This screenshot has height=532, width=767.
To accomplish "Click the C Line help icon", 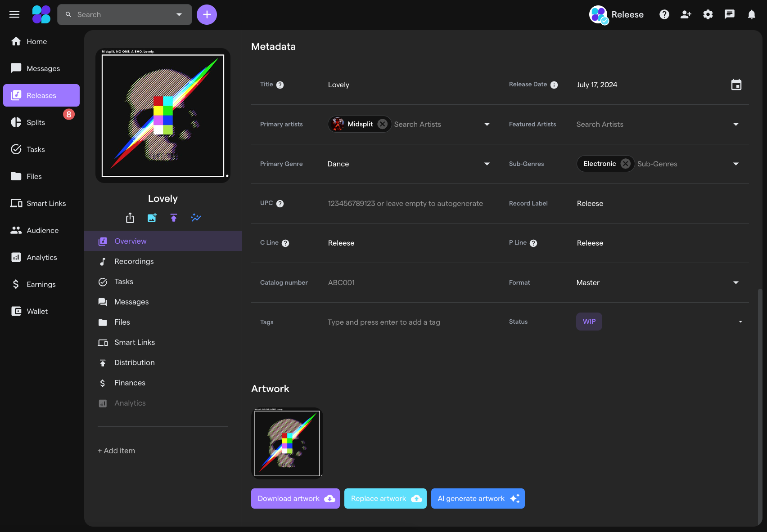I will [x=285, y=243].
